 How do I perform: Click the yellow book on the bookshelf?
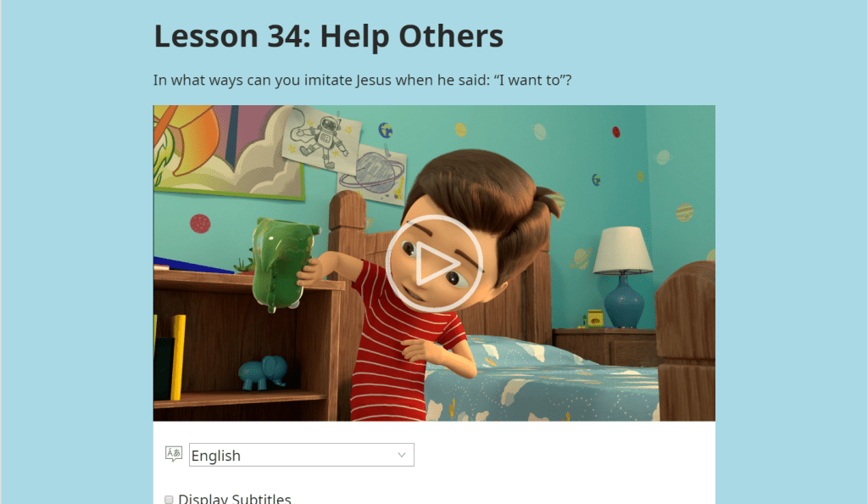[177, 356]
